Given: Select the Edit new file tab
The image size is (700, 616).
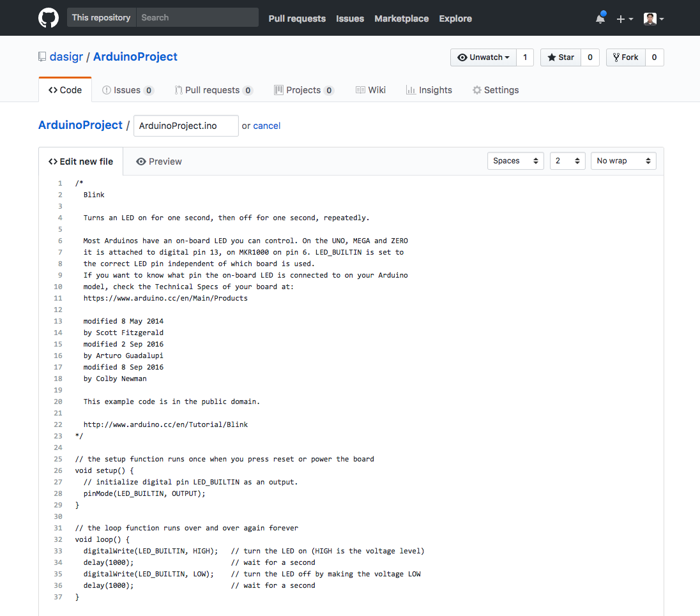Looking at the screenshot, I should (81, 162).
